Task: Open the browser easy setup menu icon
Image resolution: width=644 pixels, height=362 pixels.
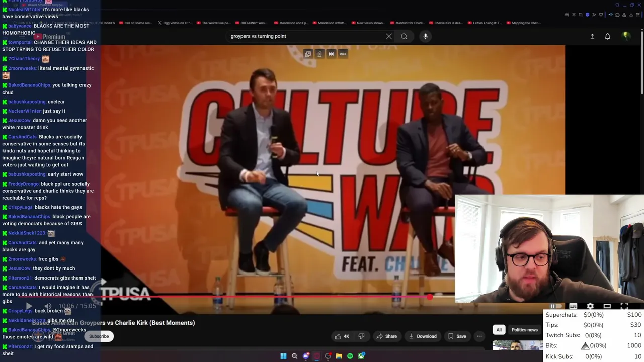Action: click(638, 15)
